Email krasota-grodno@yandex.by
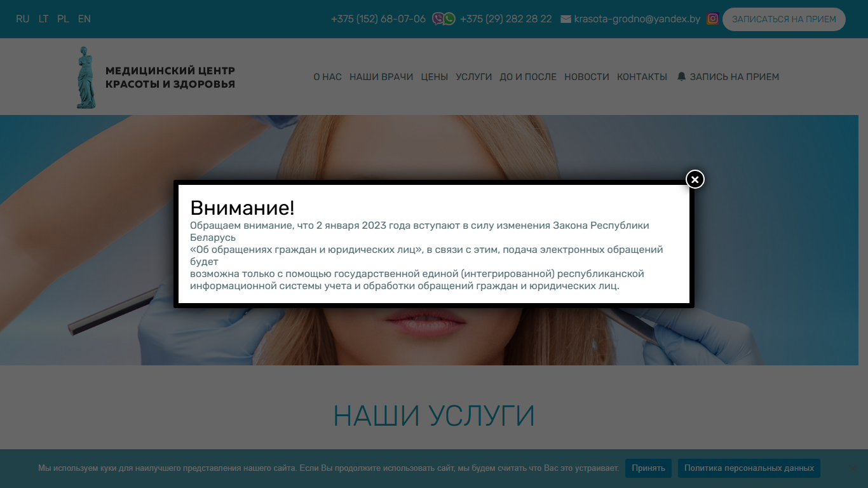 coord(637,19)
